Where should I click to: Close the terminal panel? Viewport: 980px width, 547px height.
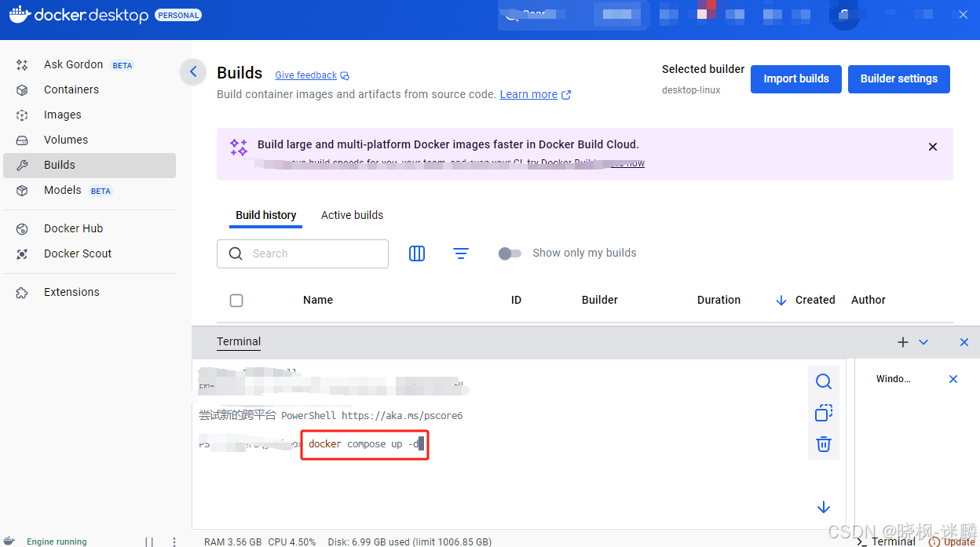point(964,342)
